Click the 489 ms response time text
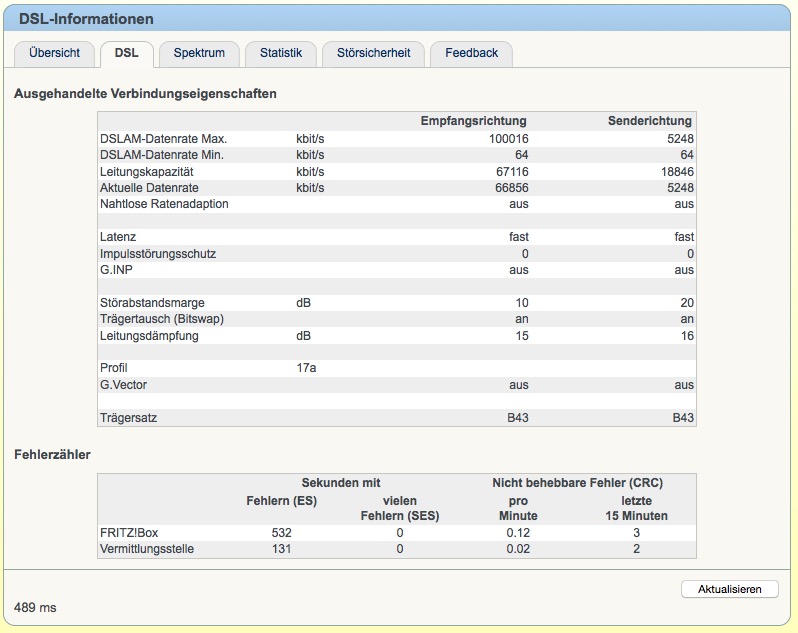Image resolution: width=798 pixels, height=633 pixels. pyautogui.click(x=35, y=608)
